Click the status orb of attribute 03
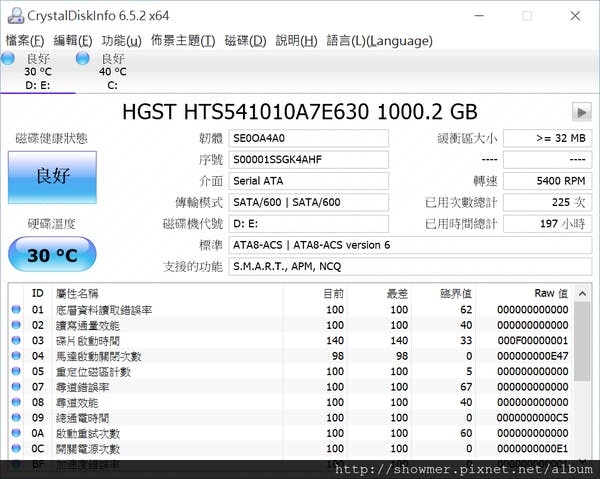The image size is (600, 479). [16, 340]
